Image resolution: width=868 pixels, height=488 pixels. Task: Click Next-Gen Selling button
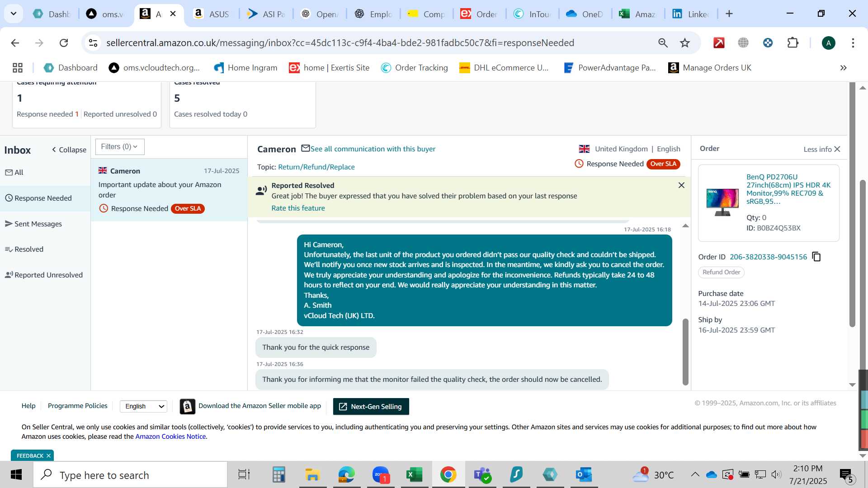(371, 406)
